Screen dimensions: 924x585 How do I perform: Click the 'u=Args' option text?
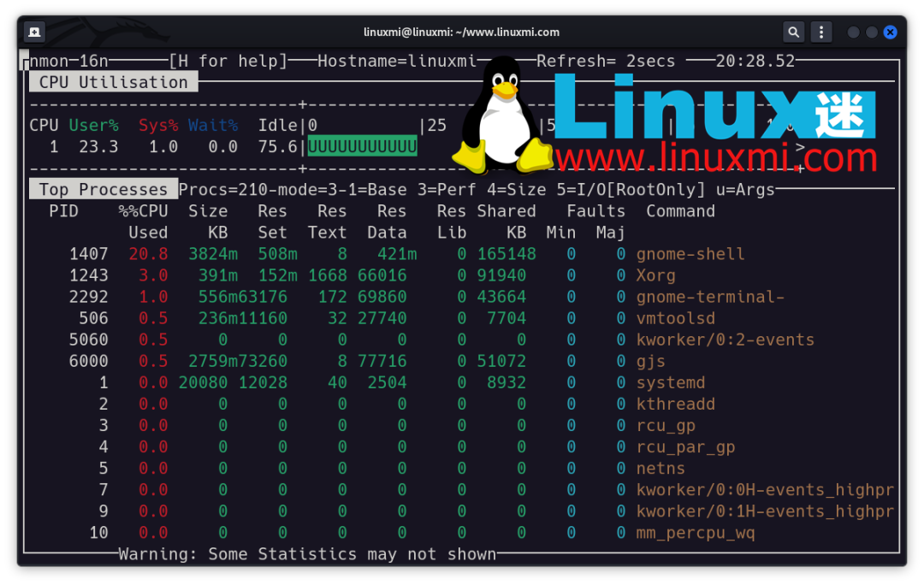click(745, 190)
